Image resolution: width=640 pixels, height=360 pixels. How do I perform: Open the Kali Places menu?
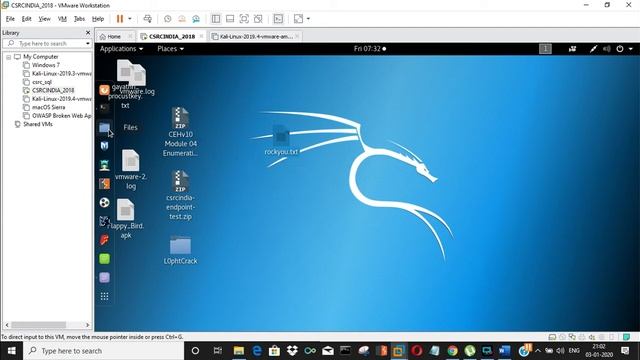(171, 49)
